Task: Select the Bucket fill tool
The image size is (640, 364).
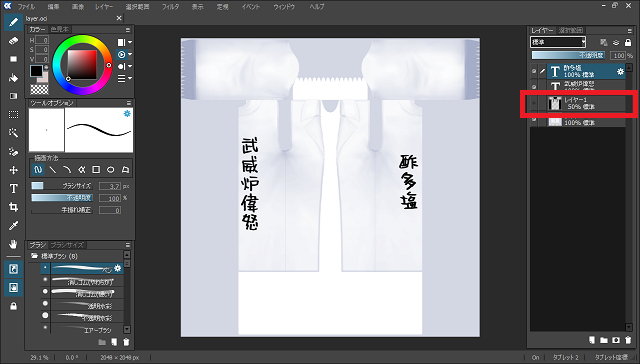Action: pos(13,78)
